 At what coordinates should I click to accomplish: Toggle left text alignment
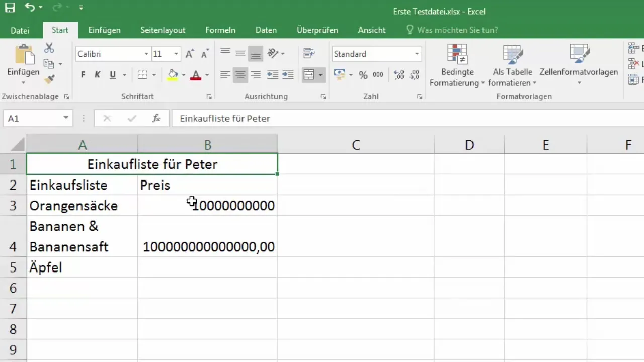point(225,75)
